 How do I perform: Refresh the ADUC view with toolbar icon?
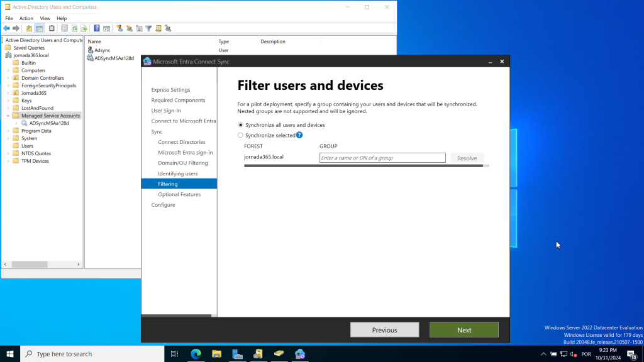click(74, 28)
